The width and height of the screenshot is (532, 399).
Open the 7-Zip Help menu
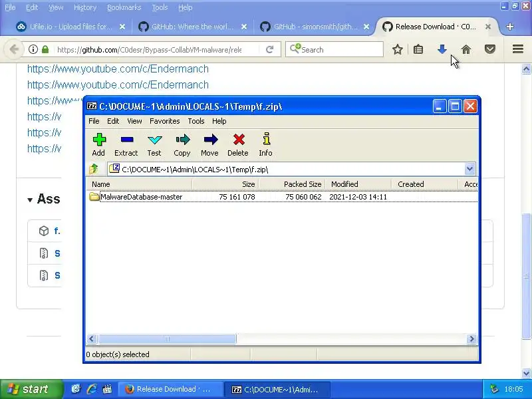click(x=219, y=121)
